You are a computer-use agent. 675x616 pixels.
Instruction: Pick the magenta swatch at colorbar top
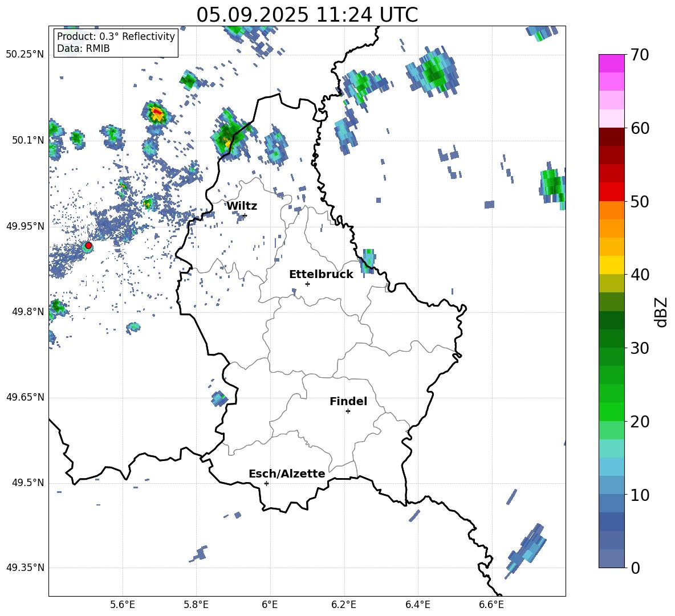[x=611, y=63]
